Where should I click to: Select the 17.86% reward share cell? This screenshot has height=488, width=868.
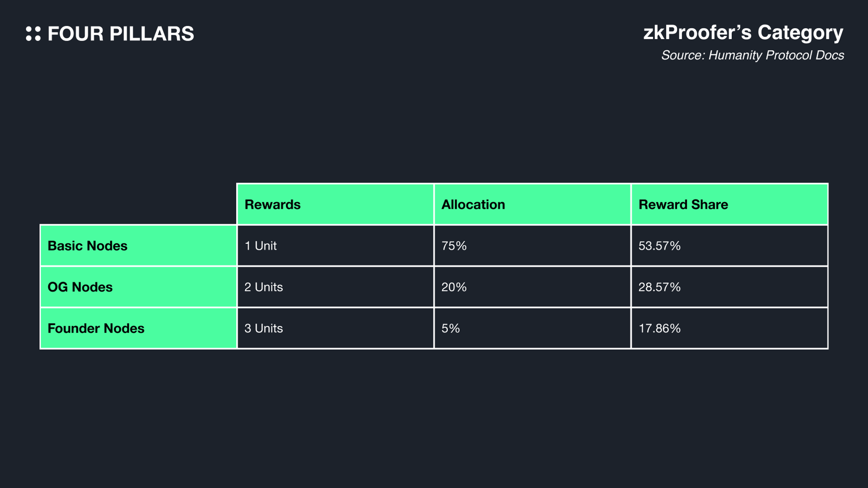click(659, 328)
